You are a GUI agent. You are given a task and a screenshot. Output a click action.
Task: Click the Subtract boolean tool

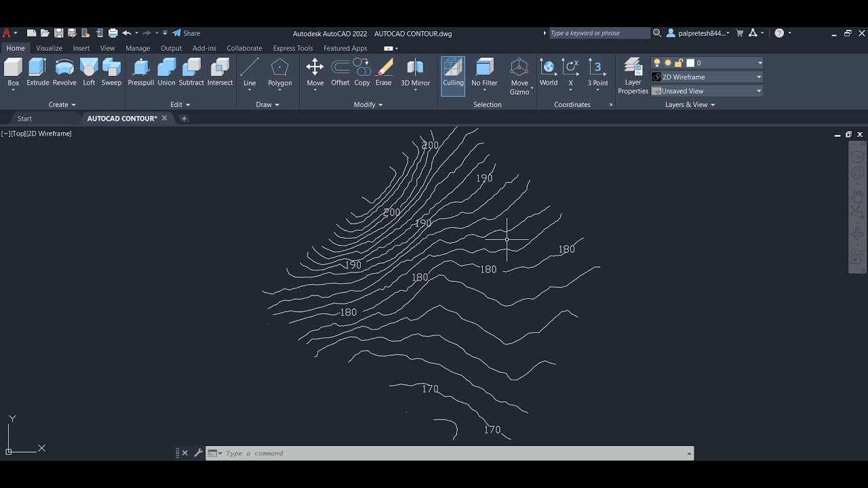tap(191, 73)
